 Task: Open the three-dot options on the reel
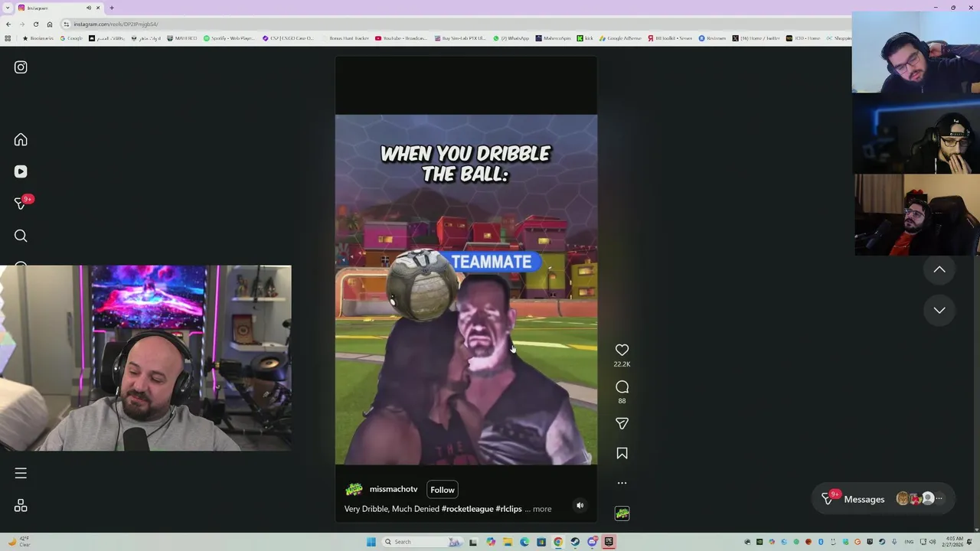click(x=622, y=483)
